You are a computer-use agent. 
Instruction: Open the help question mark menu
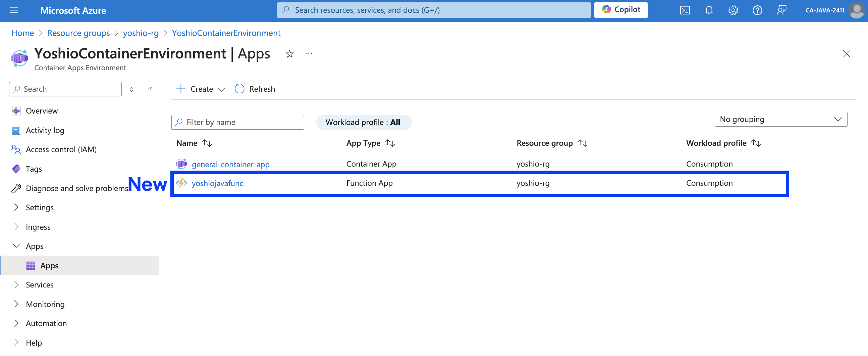coord(757,10)
